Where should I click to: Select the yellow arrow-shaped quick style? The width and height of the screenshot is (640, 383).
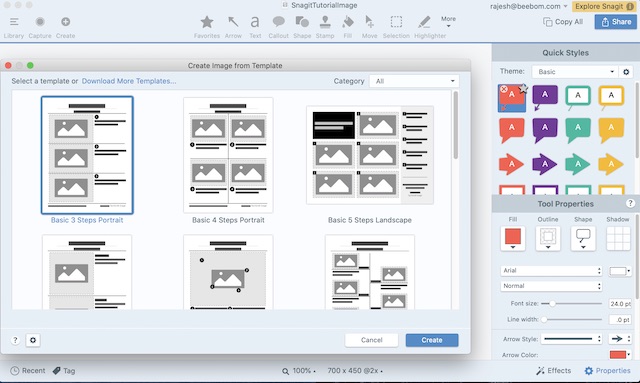click(611, 164)
